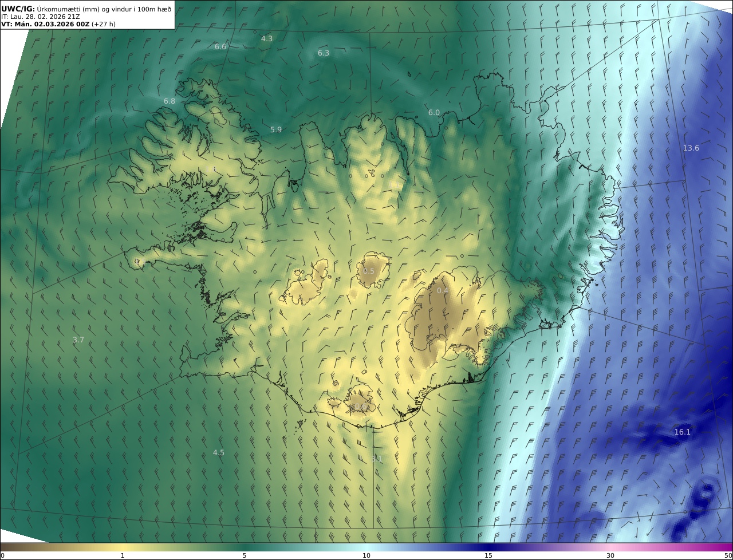Click the colorbar tick labeled 1
Image resolution: width=733 pixels, height=560 pixels.
click(123, 555)
